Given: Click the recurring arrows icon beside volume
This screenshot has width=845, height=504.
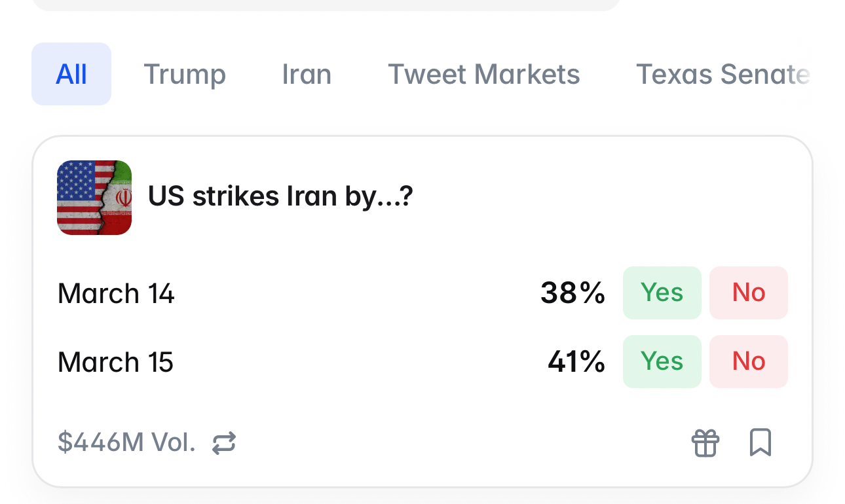Looking at the screenshot, I should coord(224,443).
